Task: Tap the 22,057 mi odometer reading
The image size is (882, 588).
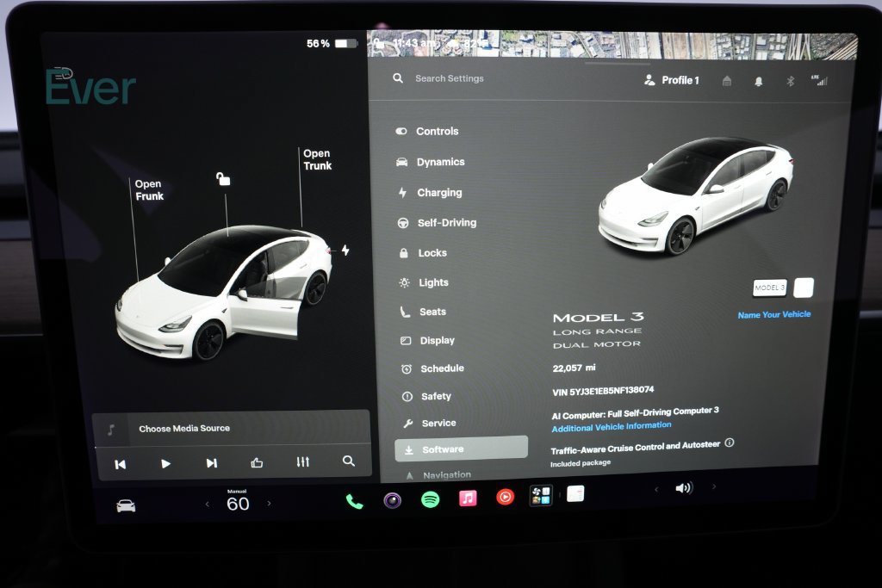Action: click(574, 368)
